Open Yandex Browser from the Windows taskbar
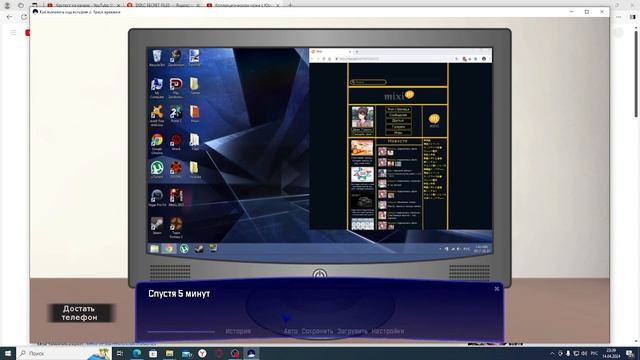This screenshot has height=360, width=640. pos(202,353)
